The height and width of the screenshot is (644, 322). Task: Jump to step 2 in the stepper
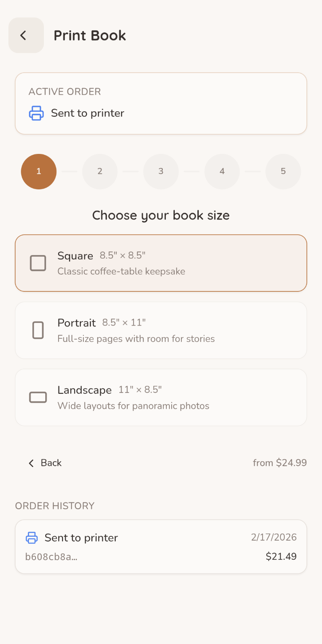[100, 172]
